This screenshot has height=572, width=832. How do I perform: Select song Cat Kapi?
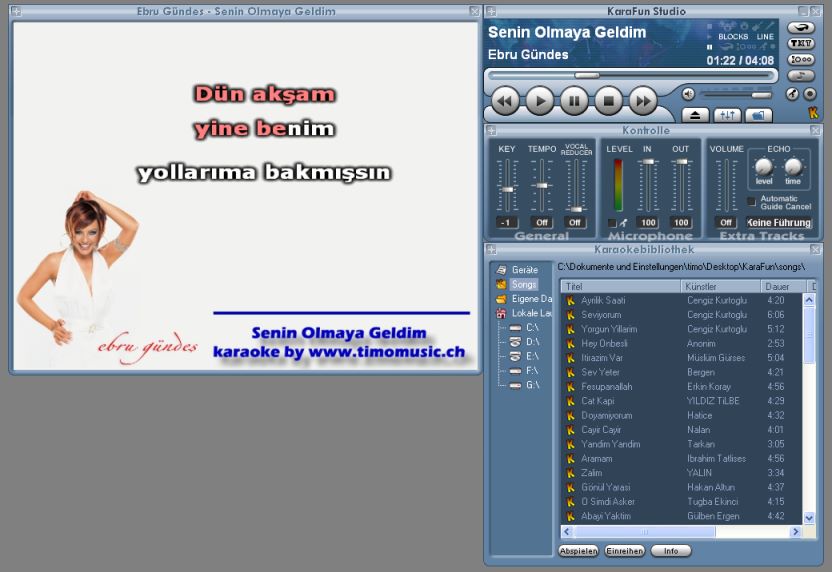click(682, 401)
